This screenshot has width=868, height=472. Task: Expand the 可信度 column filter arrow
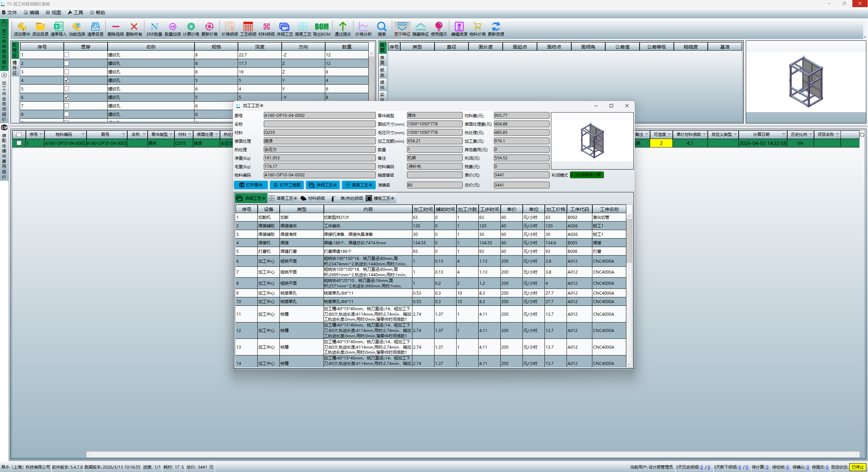pyautogui.click(x=669, y=135)
